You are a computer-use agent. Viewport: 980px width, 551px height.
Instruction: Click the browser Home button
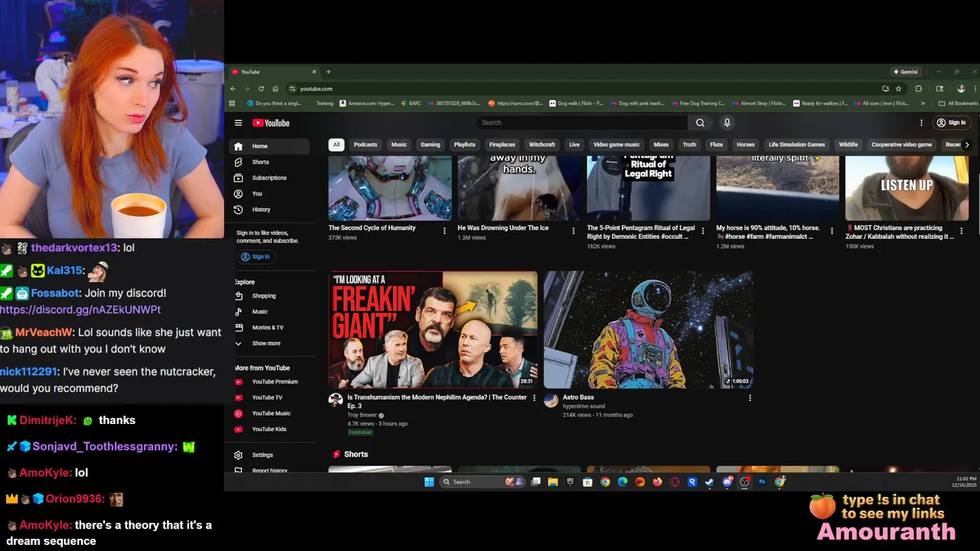[276, 89]
